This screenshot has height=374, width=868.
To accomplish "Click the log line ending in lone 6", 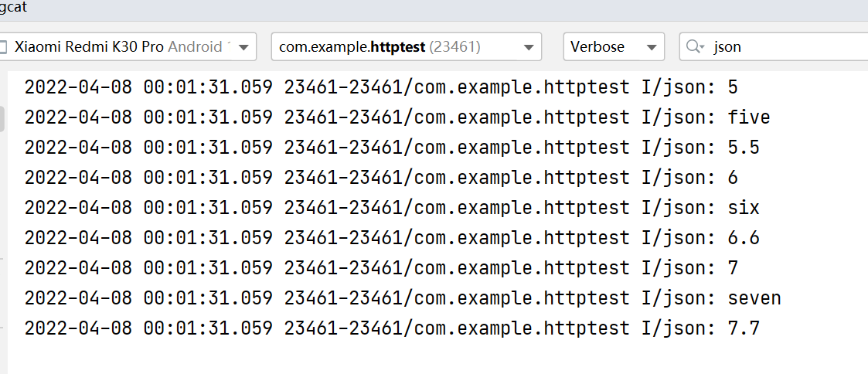I will pos(381,178).
